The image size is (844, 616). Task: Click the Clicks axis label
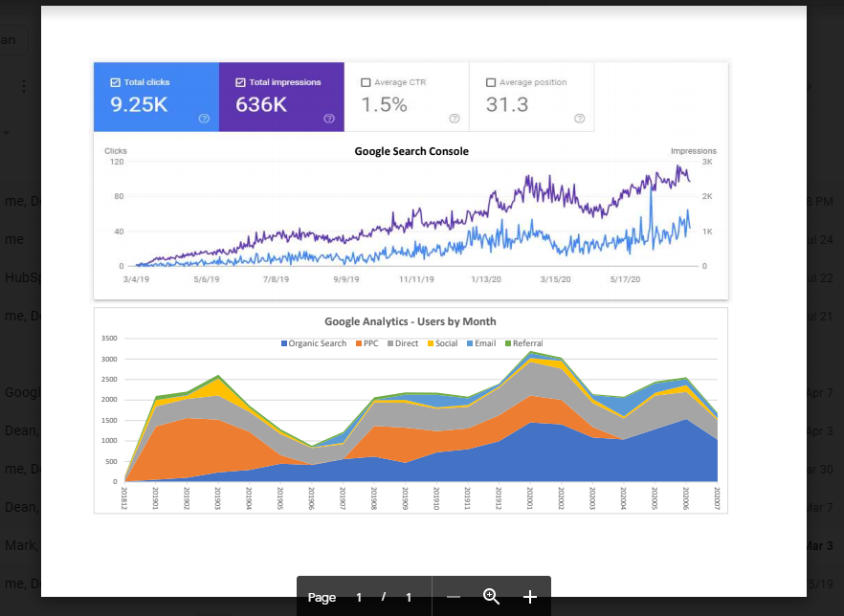click(x=116, y=150)
